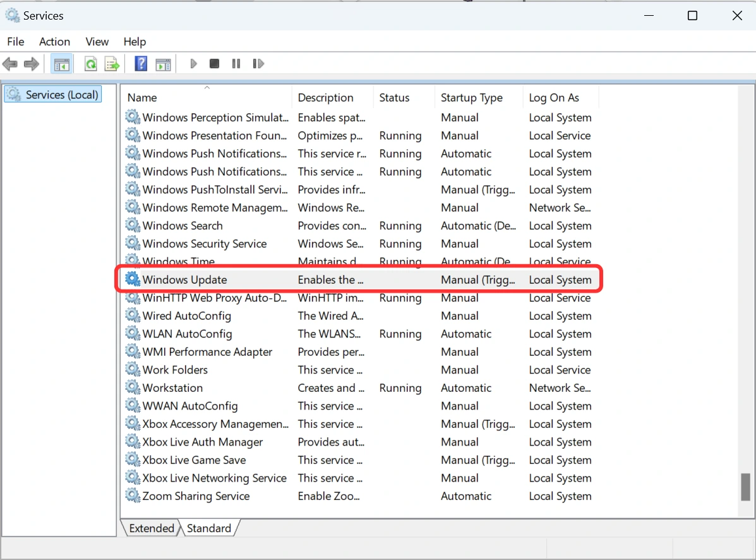The width and height of the screenshot is (756, 560).
Task: Switch to the Standard tab
Action: pyautogui.click(x=209, y=528)
